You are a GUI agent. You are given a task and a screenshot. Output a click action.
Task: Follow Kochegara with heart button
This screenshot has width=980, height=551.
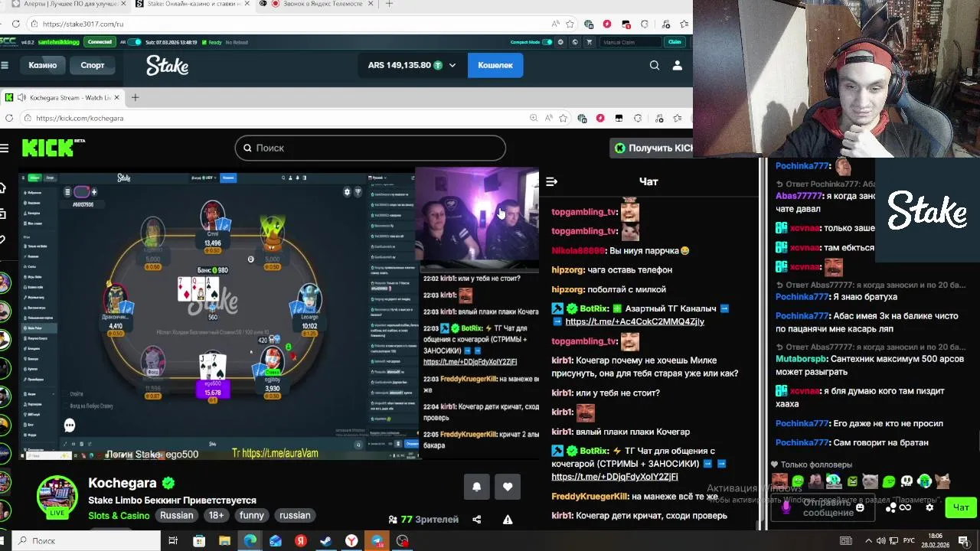point(508,487)
